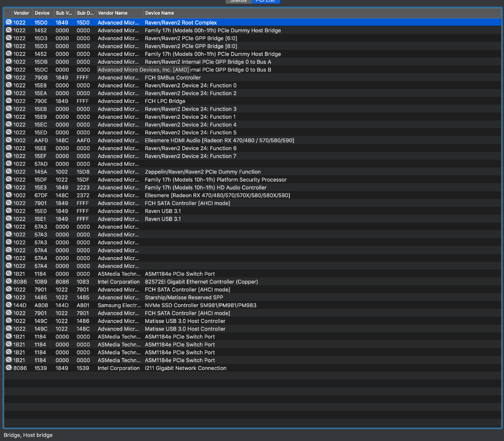Open lookup icon for Ellesmere HDMI Audio row
This screenshot has height=441, width=504.
[8, 140]
